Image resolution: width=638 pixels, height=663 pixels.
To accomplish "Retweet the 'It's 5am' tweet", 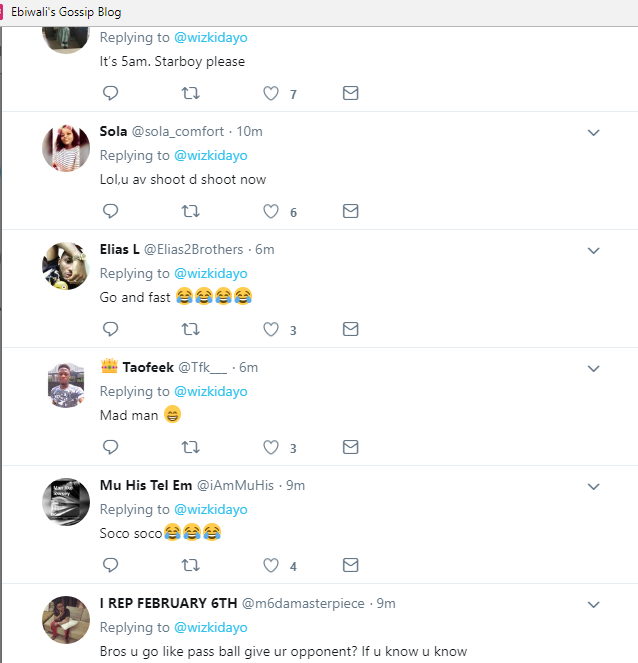I will pos(190,93).
